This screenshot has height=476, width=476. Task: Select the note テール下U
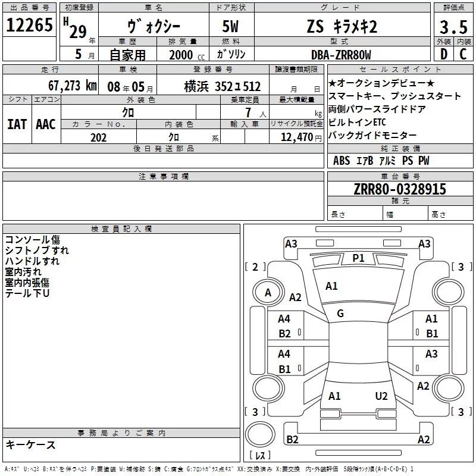27,293
